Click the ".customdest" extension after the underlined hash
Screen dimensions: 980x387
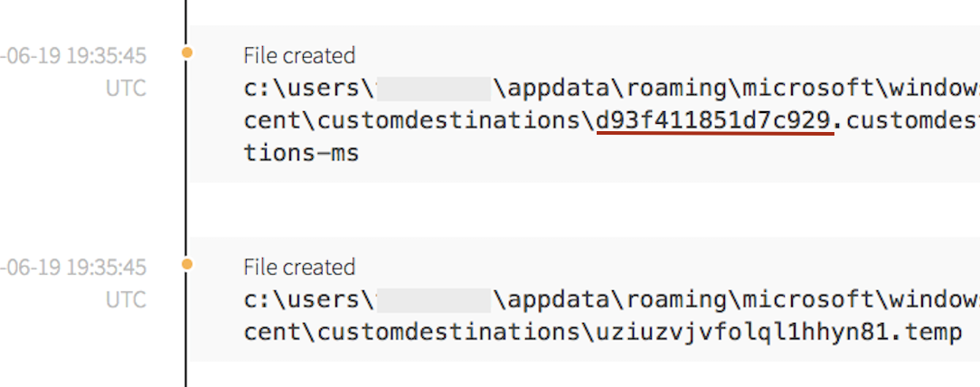[x=906, y=120]
